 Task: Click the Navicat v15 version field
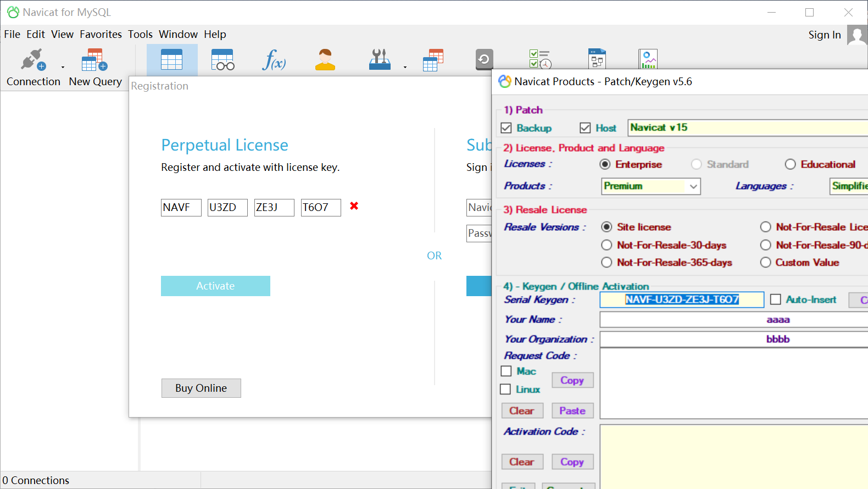[748, 127]
